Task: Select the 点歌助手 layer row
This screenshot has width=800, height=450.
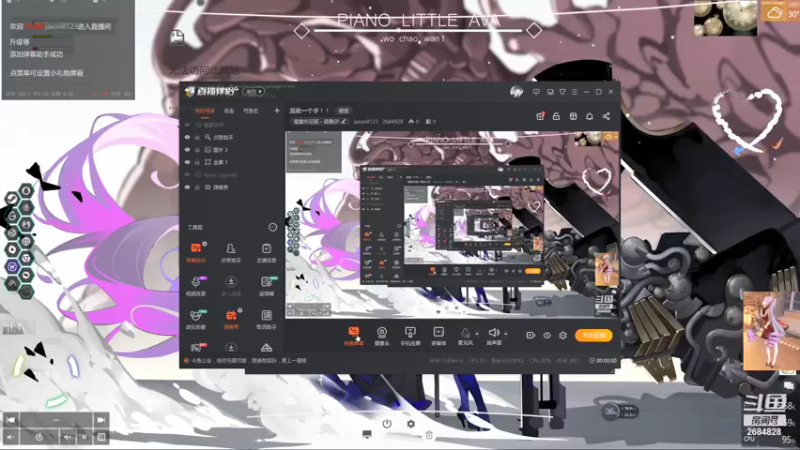Action: click(x=232, y=137)
